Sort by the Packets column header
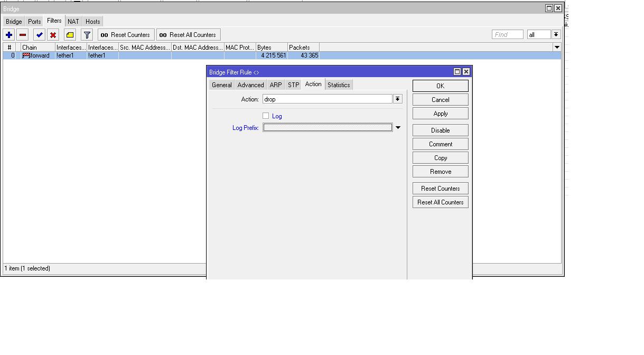Viewport: 644px width, 355px height. (303, 48)
